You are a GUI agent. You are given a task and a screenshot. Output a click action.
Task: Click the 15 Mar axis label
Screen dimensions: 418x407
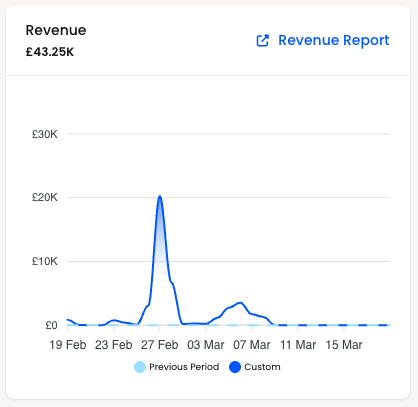pos(344,345)
